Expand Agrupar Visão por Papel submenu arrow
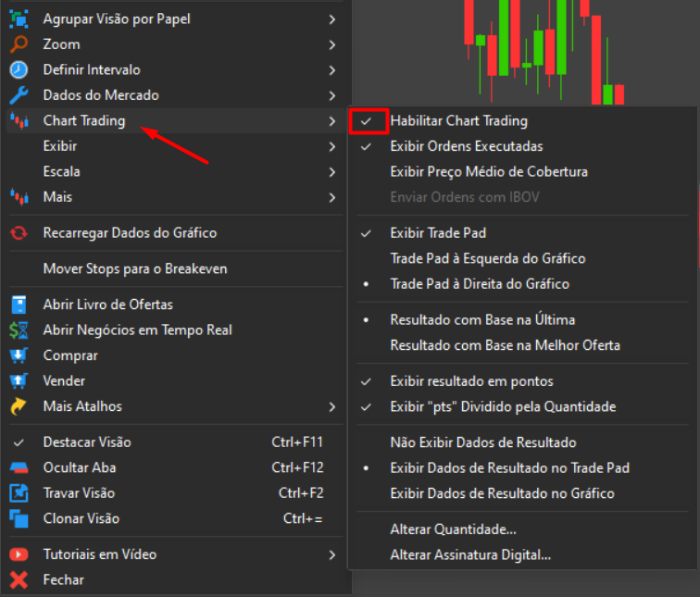The image size is (700, 597). pyautogui.click(x=331, y=19)
